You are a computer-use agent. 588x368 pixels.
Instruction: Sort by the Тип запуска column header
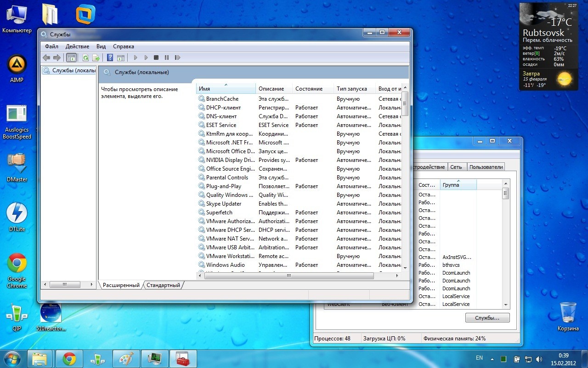[354, 88]
